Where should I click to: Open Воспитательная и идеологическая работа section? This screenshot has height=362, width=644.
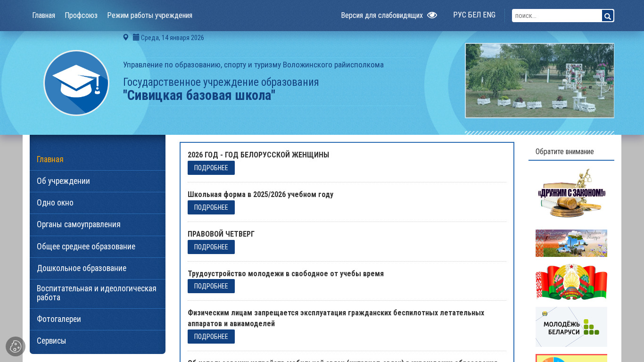(98, 294)
